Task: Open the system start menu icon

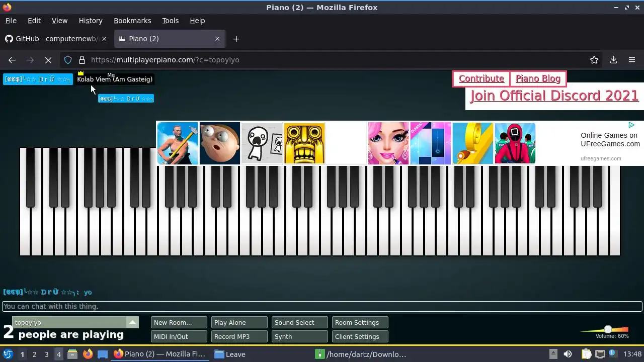Action: click(x=8, y=354)
